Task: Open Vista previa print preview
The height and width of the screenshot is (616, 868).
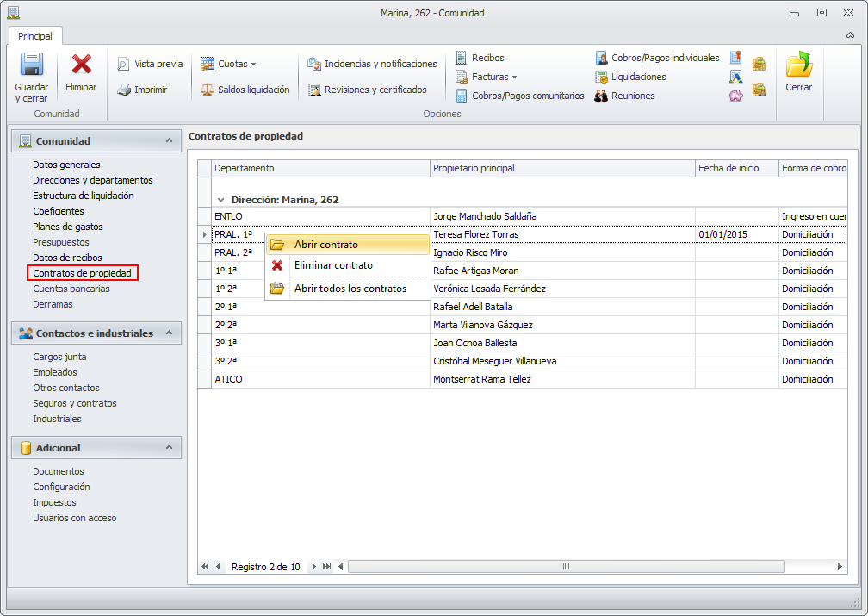Action: point(150,64)
